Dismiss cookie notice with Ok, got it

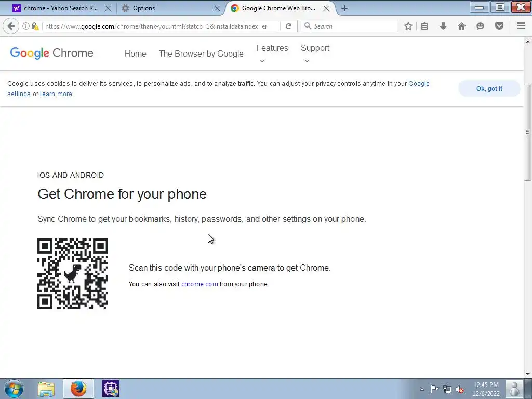click(x=489, y=88)
